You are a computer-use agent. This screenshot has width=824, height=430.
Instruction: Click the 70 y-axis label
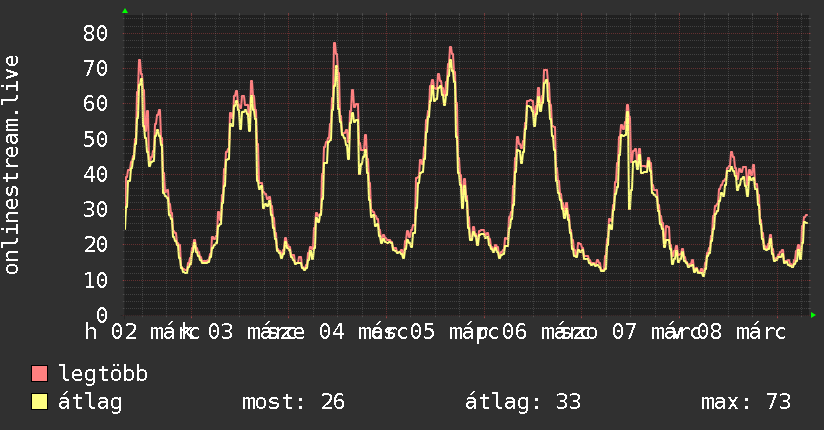[95, 69]
